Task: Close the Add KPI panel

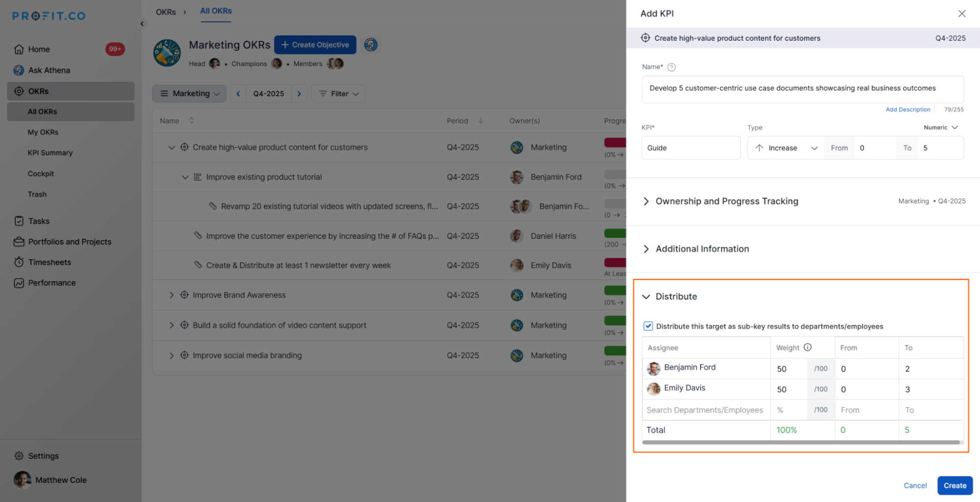Action: pos(962,14)
